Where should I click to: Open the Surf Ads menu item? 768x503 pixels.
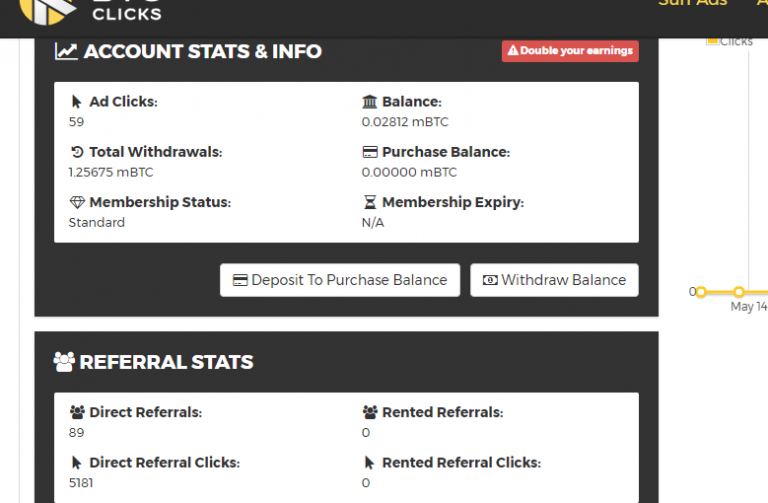pyautogui.click(x=692, y=4)
